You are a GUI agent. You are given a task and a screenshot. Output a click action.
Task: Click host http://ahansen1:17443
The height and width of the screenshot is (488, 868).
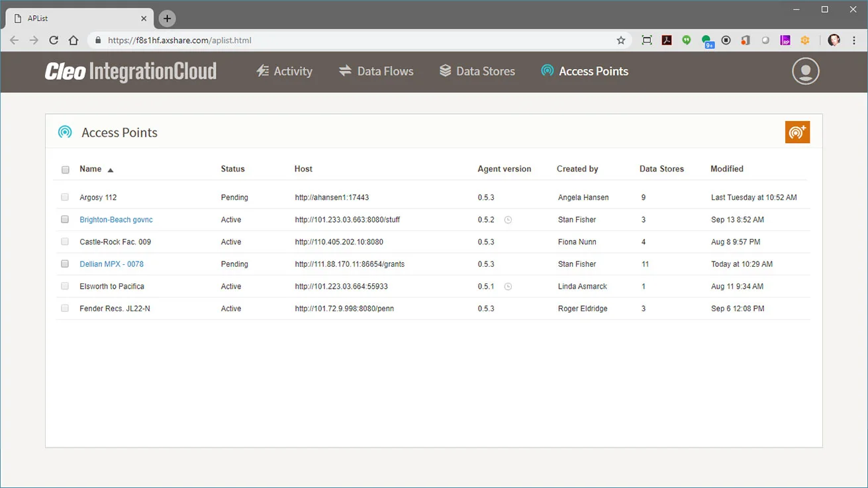[x=332, y=197]
